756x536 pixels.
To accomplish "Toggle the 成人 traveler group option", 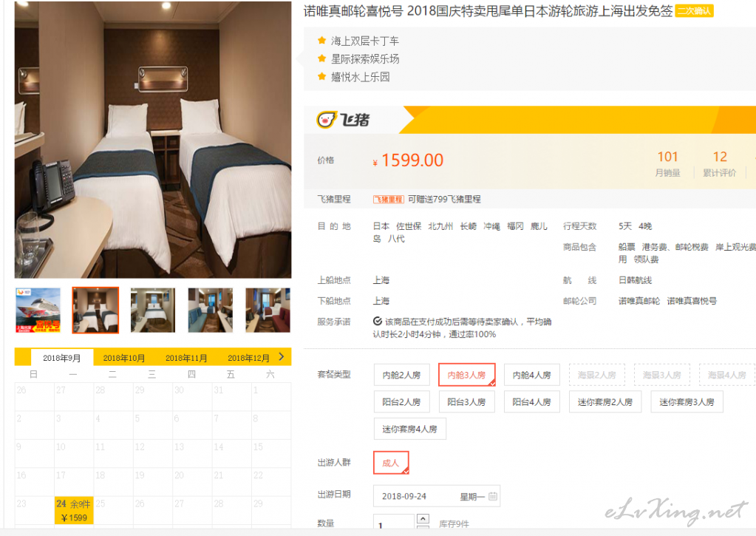I will coord(390,463).
